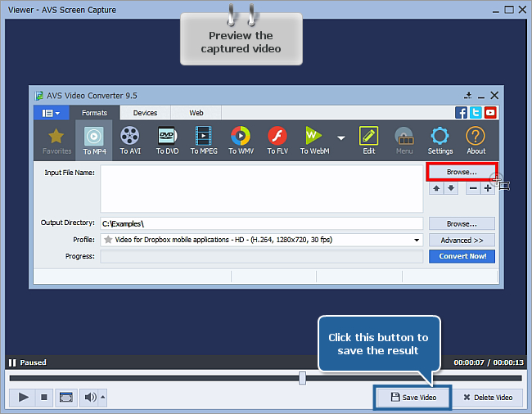The width and height of the screenshot is (532, 414).
Task: Open converter Settings gear
Action: point(440,141)
